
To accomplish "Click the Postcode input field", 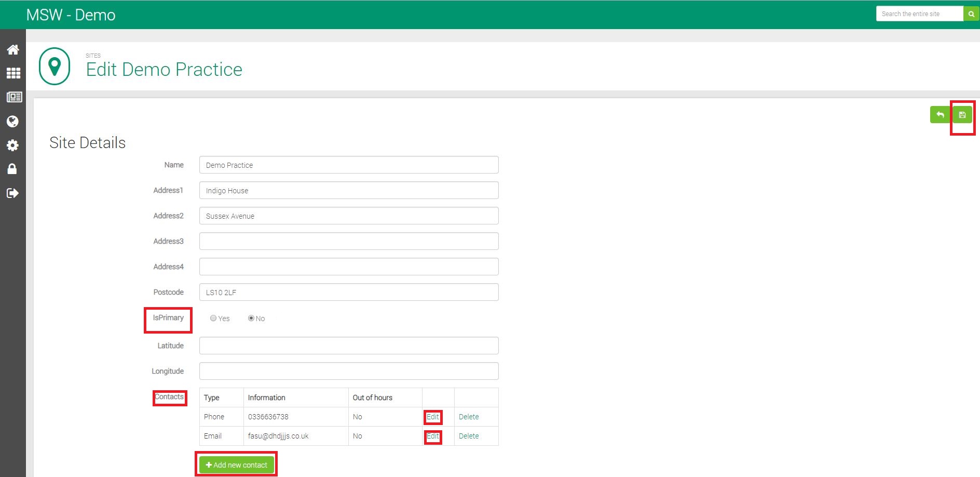I will pyautogui.click(x=349, y=292).
